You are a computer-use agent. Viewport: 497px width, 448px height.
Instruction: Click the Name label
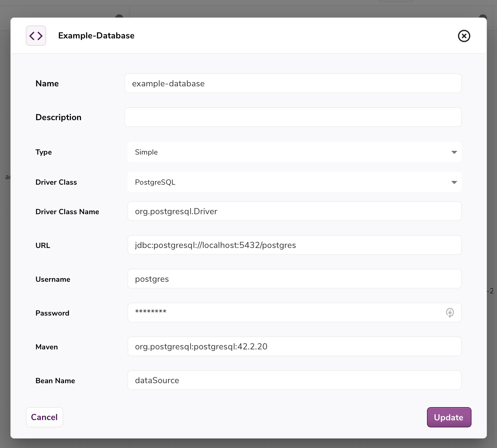point(47,84)
